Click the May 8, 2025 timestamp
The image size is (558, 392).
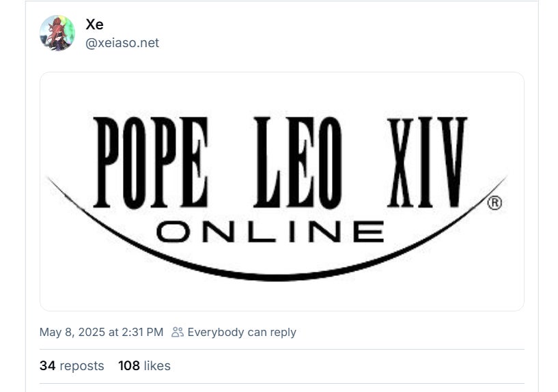tap(101, 333)
